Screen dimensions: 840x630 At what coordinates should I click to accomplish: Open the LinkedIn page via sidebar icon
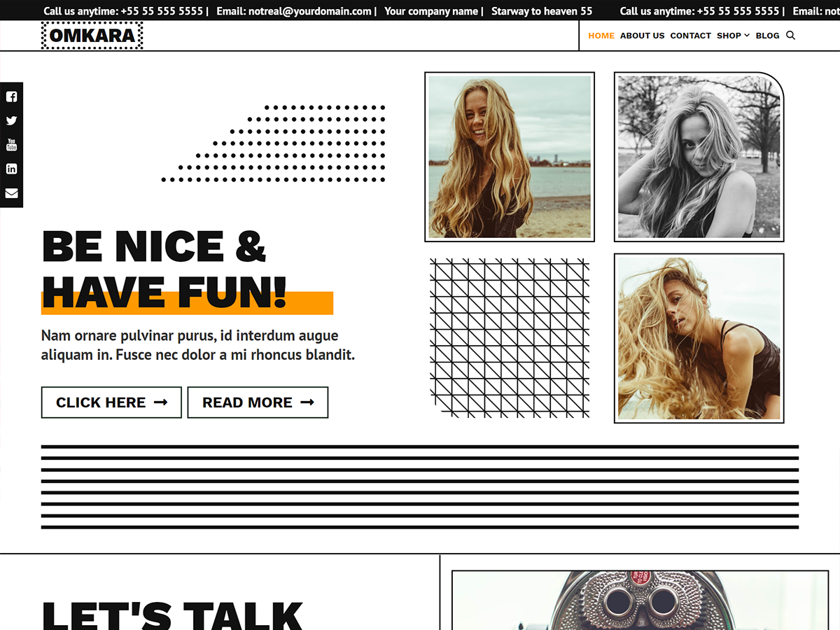(11, 169)
